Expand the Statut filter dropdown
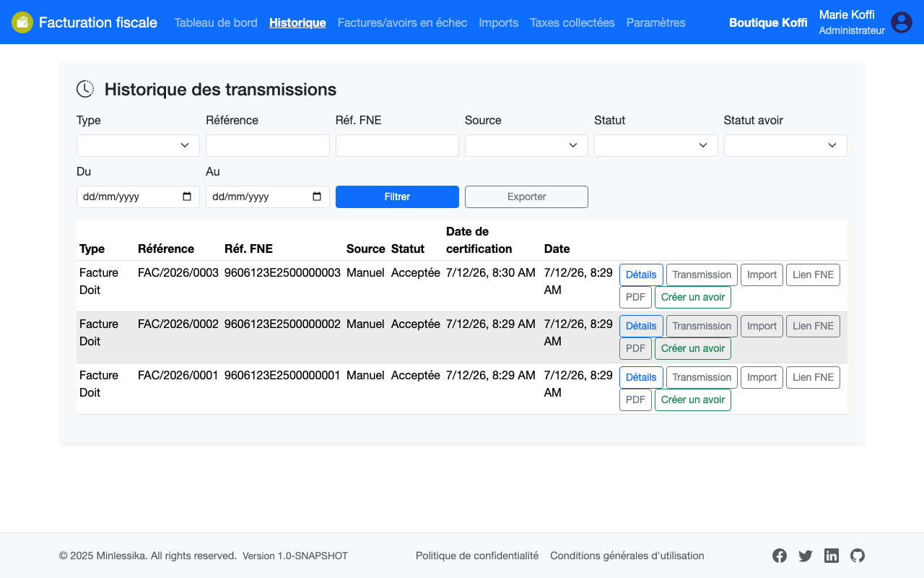The width and height of the screenshot is (924, 578). pos(656,145)
